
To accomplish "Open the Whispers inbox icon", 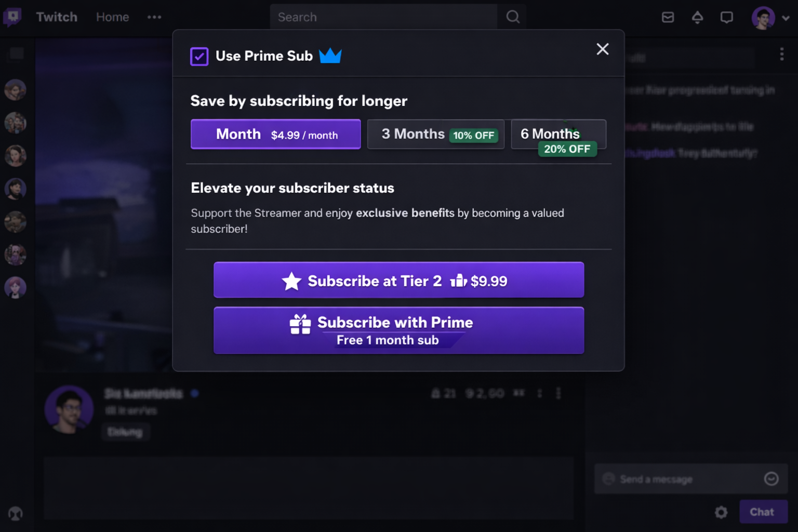I will point(667,17).
